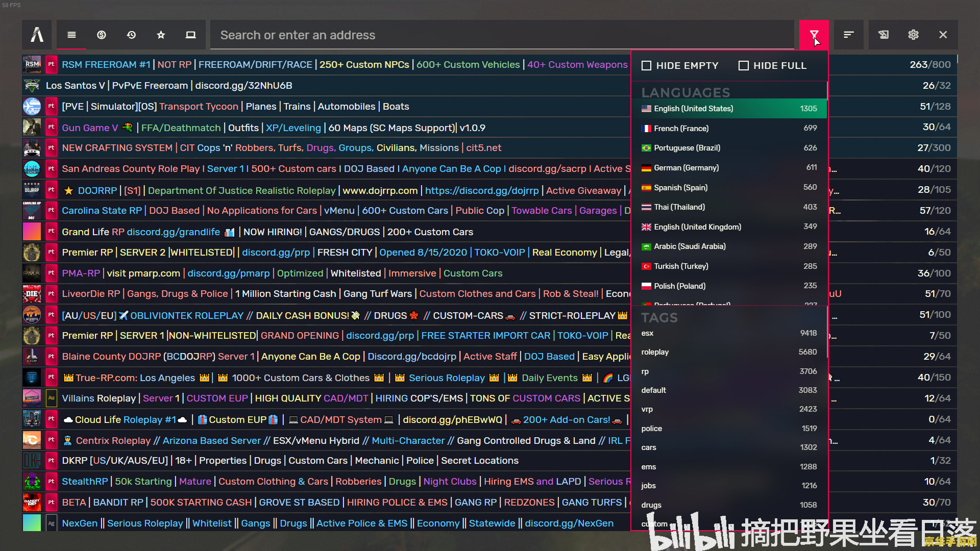Click inside the search or address field
980x551 pixels.
[502, 35]
